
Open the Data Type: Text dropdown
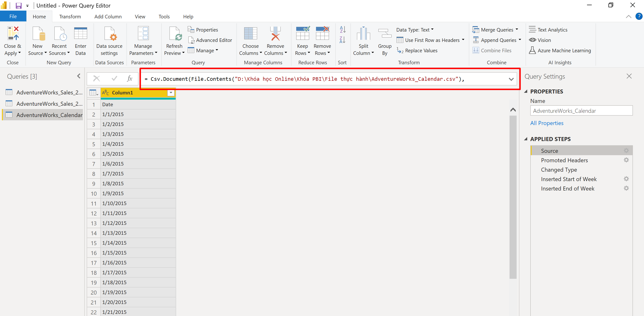click(415, 30)
